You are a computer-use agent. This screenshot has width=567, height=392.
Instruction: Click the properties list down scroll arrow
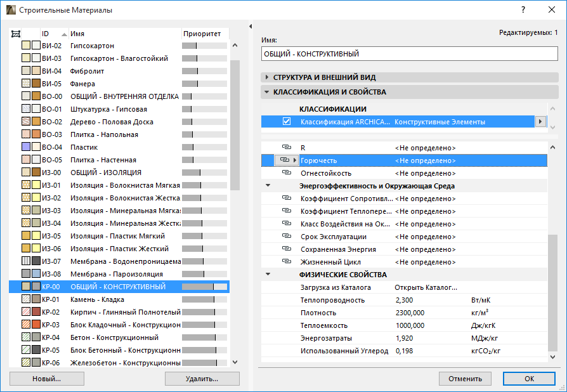coord(552,356)
